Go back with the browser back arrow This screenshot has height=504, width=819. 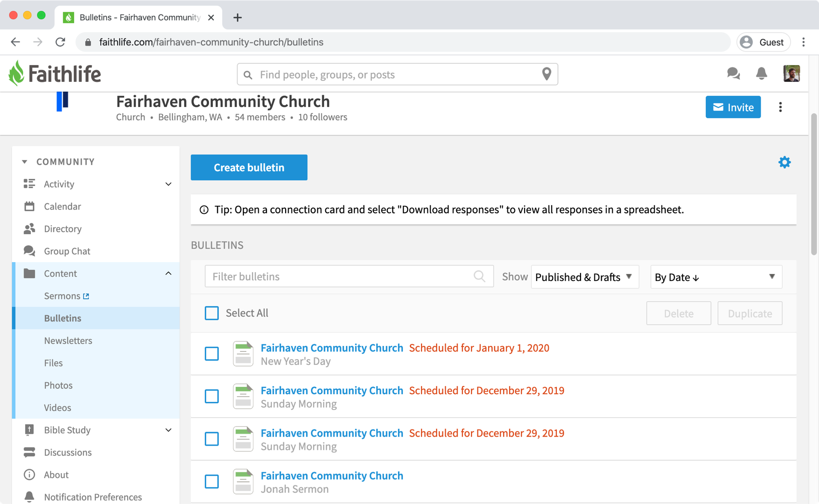15,42
